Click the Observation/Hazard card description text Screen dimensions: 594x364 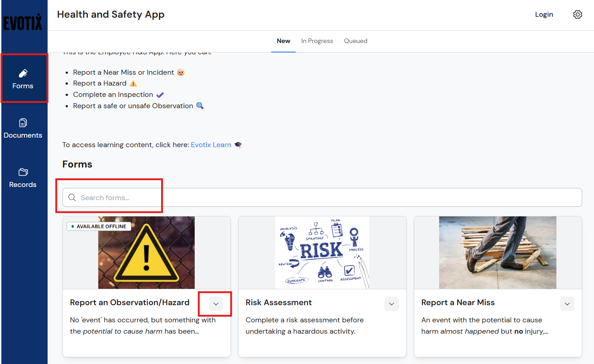click(143, 326)
